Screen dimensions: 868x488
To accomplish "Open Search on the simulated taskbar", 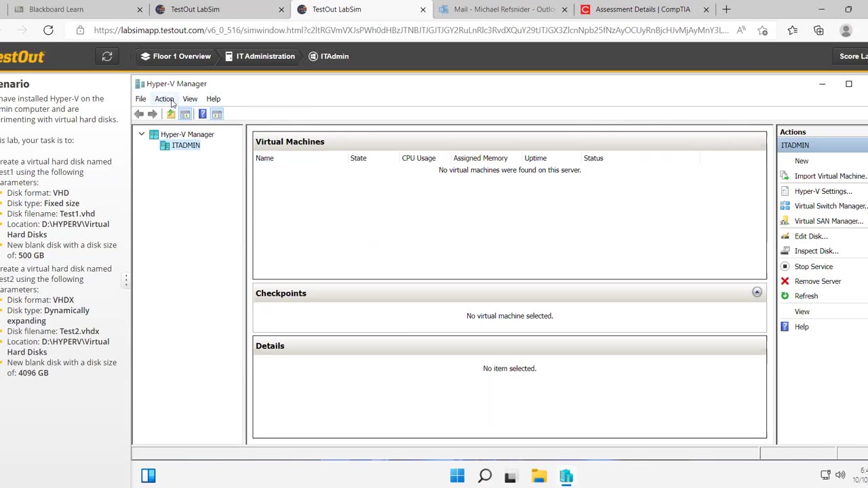I will click(x=484, y=476).
